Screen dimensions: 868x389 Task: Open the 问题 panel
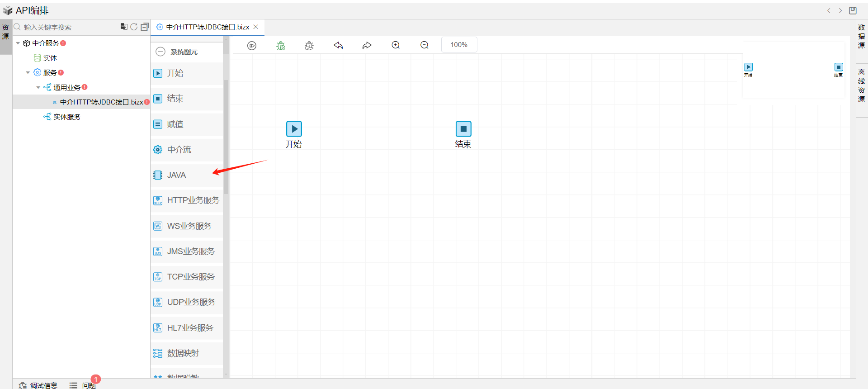pos(83,385)
